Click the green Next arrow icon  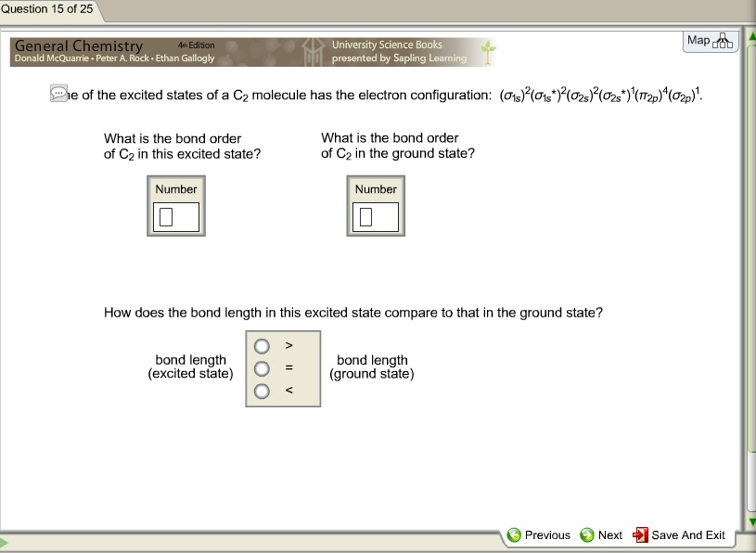[587, 535]
